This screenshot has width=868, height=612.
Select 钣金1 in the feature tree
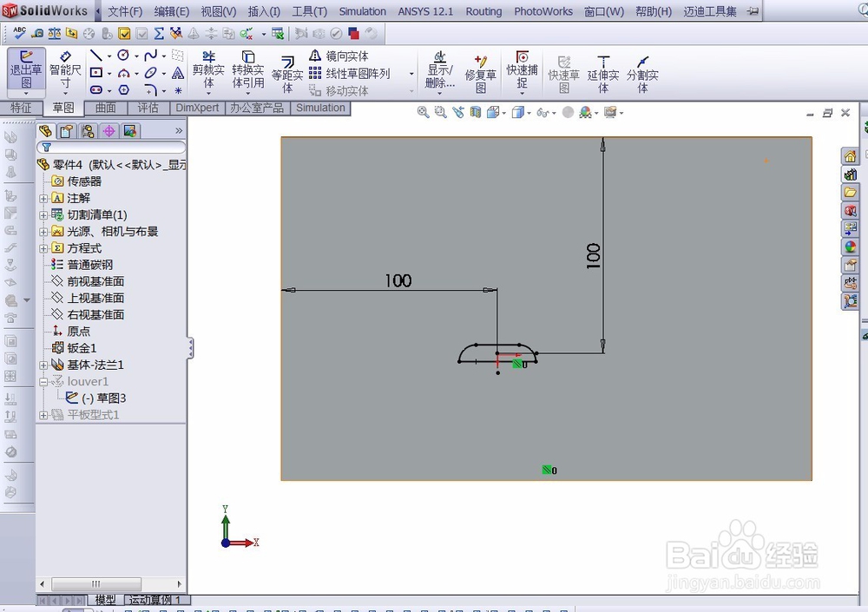(74, 348)
